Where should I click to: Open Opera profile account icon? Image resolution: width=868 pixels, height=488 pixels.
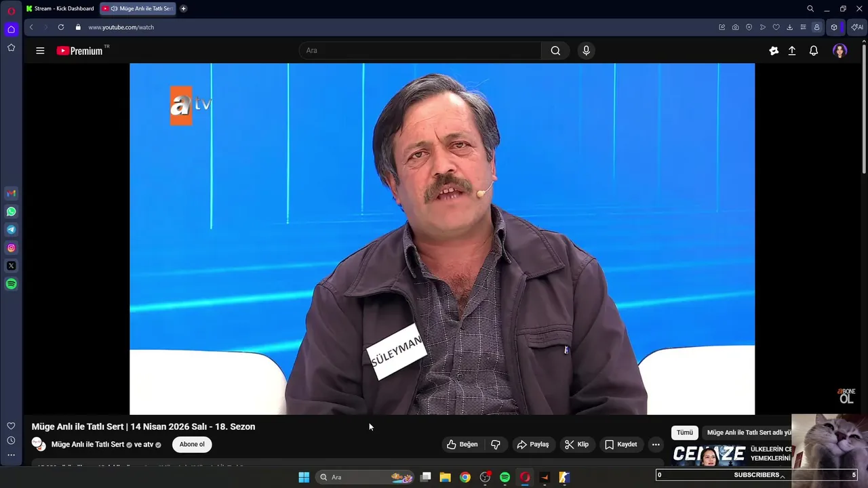coord(816,27)
